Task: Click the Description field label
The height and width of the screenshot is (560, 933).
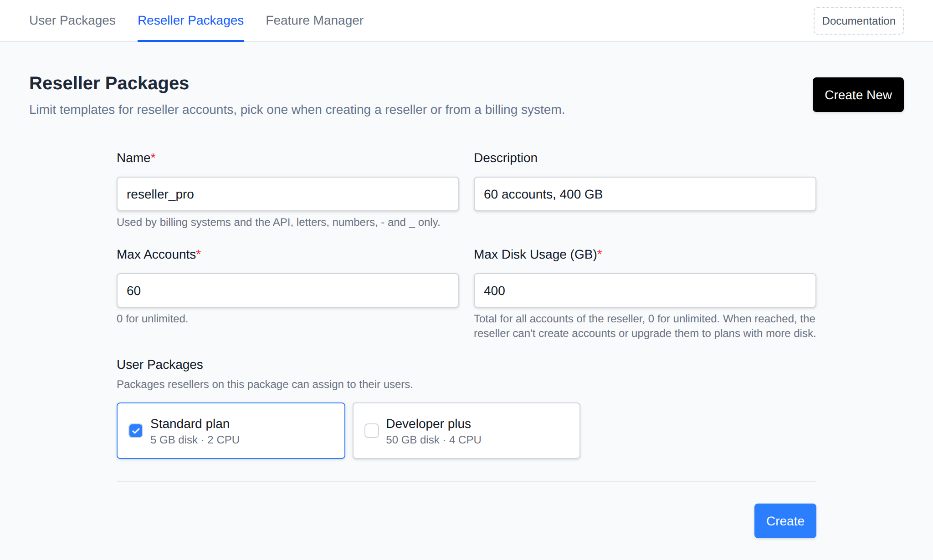Action: click(x=505, y=158)
